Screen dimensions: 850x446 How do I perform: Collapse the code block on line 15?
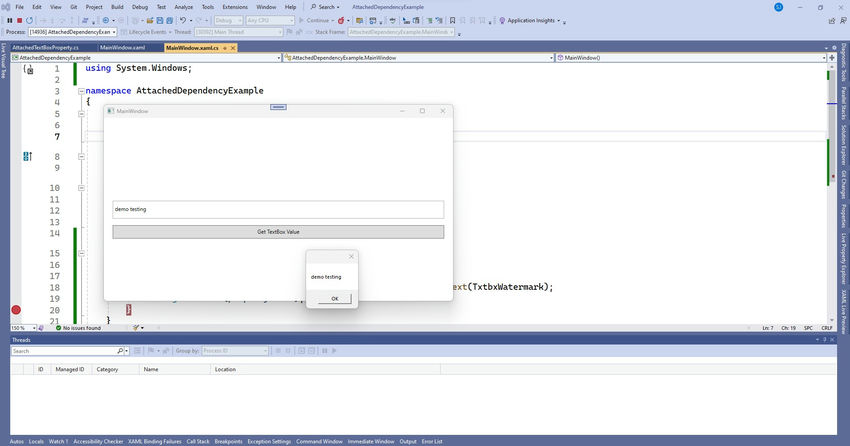point(81,253)
